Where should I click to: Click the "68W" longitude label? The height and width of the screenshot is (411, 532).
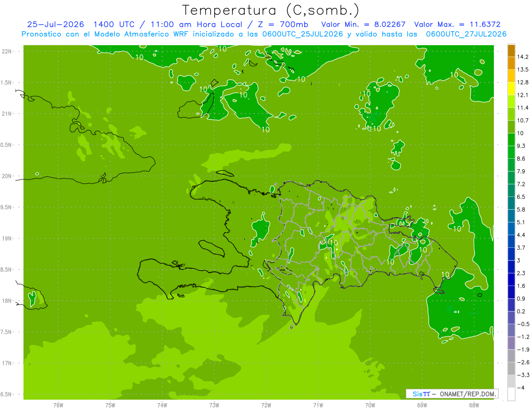click(473, 405)
